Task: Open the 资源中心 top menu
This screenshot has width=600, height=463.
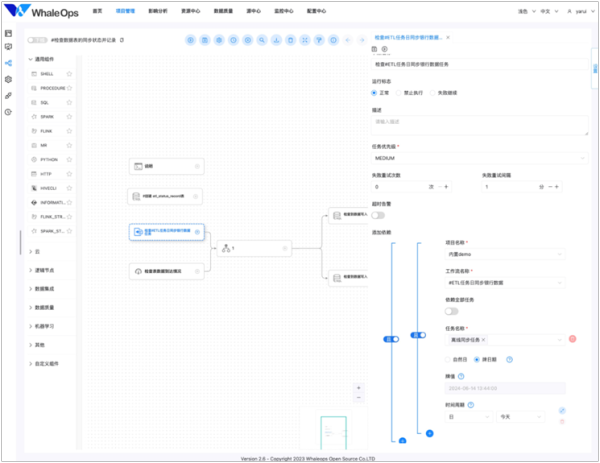Action: coord(189,9)
